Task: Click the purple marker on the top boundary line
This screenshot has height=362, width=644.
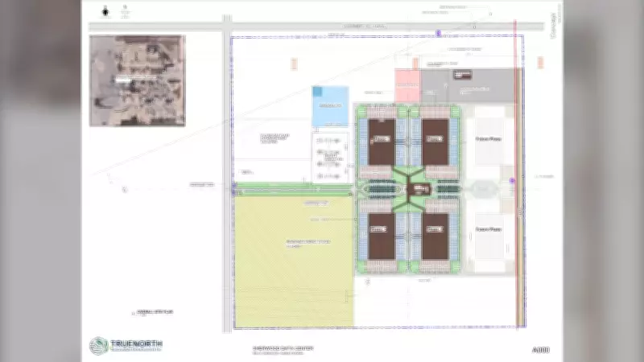Action: [x=438, y=33]
